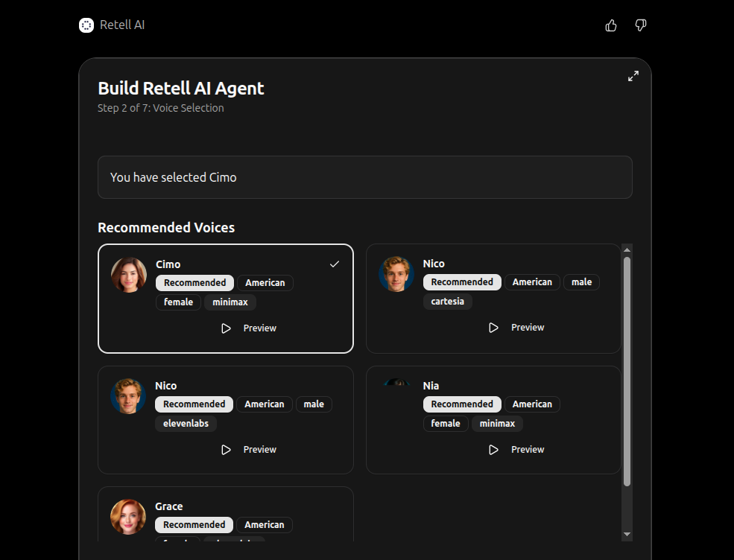Click the minimax tag on the Nia card

[x=497, y=424]
